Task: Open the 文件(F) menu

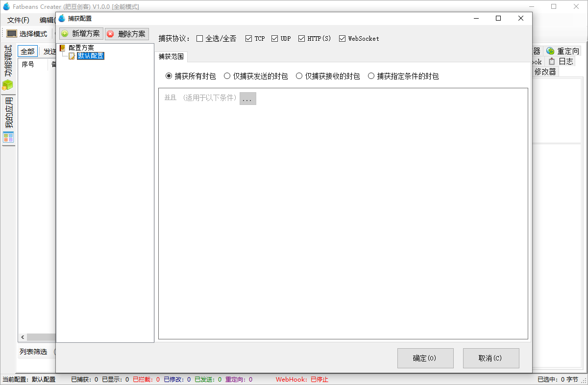Action: pos(17,20)
